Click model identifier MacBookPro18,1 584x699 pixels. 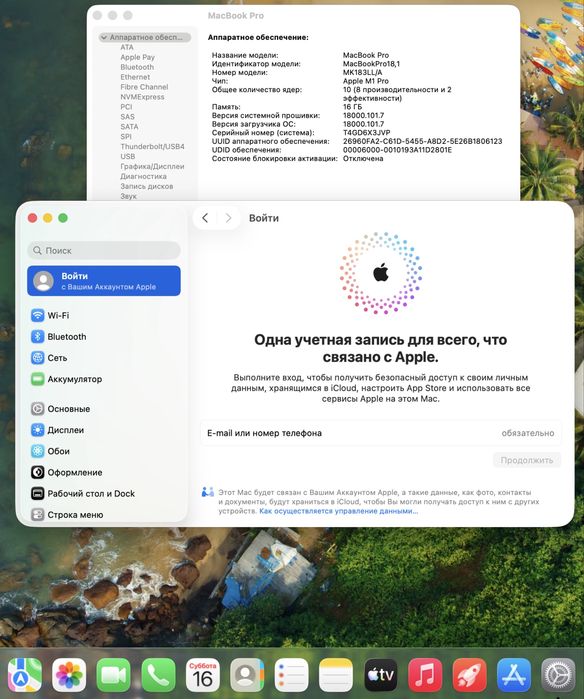coord(371,64)
